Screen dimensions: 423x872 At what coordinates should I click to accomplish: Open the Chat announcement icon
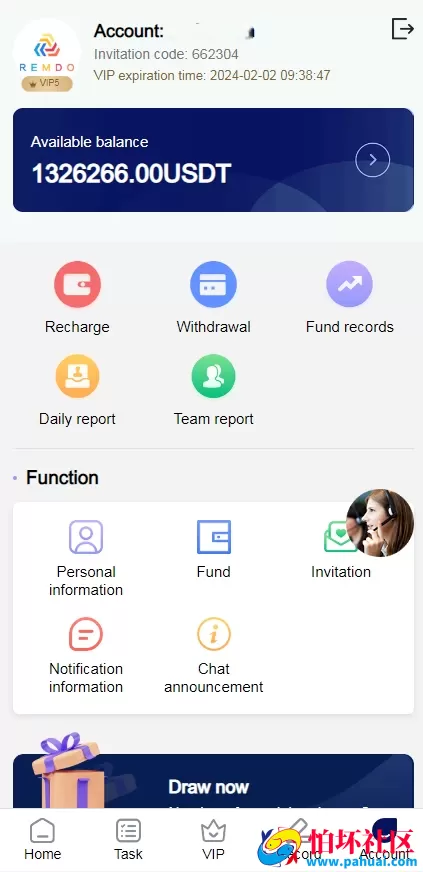tap(213, 634)
